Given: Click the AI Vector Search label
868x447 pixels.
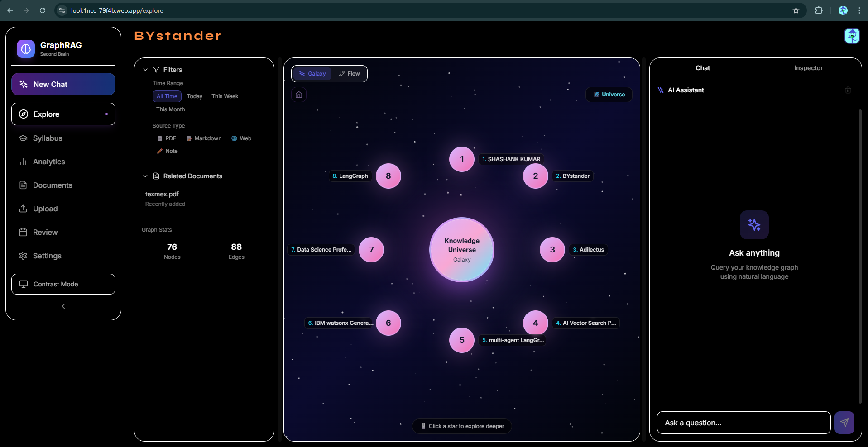Looking at the screenshot, I should [x=586, y=323].
